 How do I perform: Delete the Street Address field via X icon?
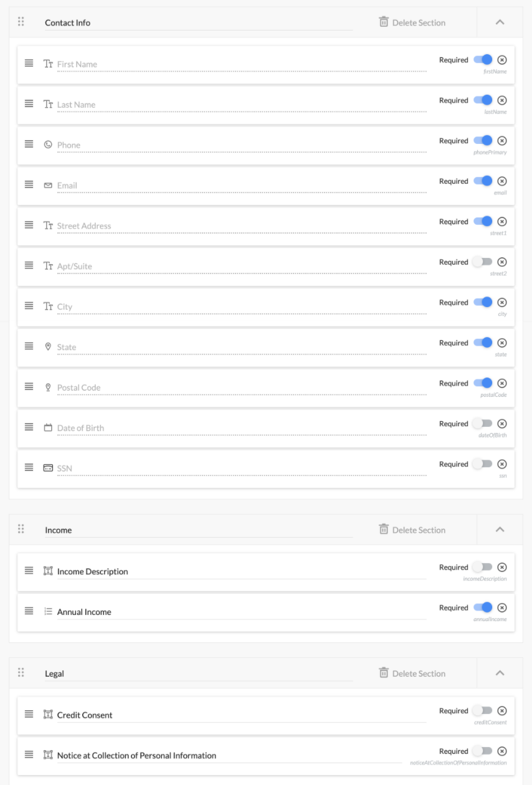pyautogui.click(x=502, y=222)
